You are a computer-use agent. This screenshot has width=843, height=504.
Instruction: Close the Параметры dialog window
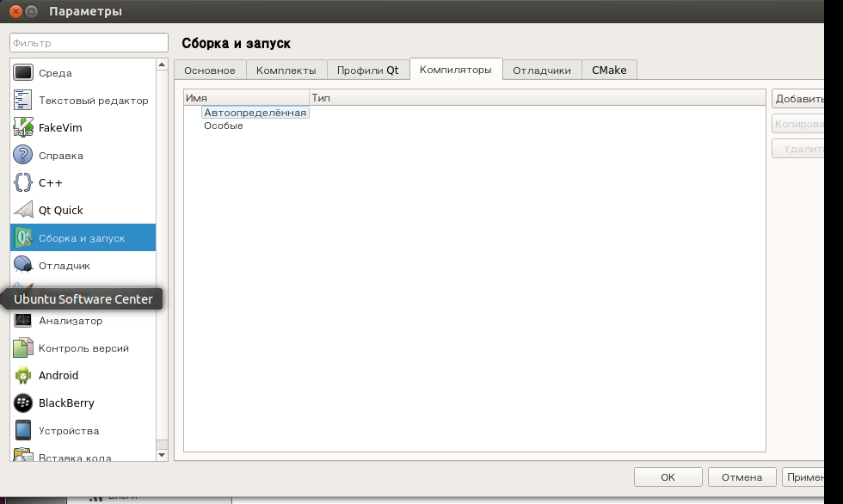pos(15,11)
